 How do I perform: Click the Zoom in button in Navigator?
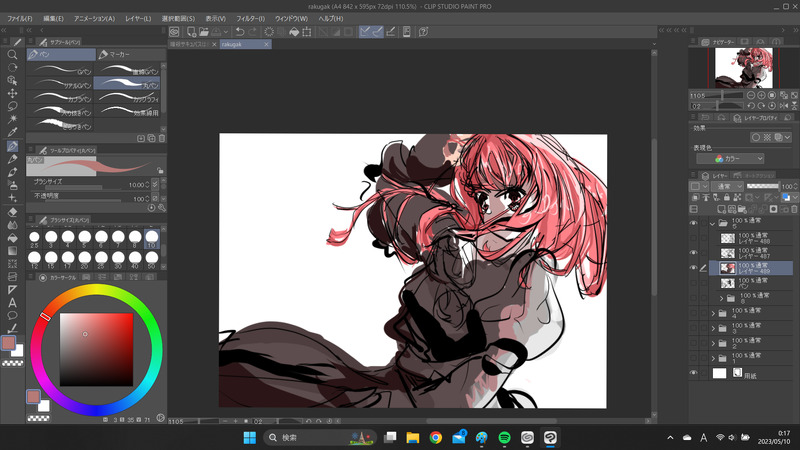(x=761, y=95)
